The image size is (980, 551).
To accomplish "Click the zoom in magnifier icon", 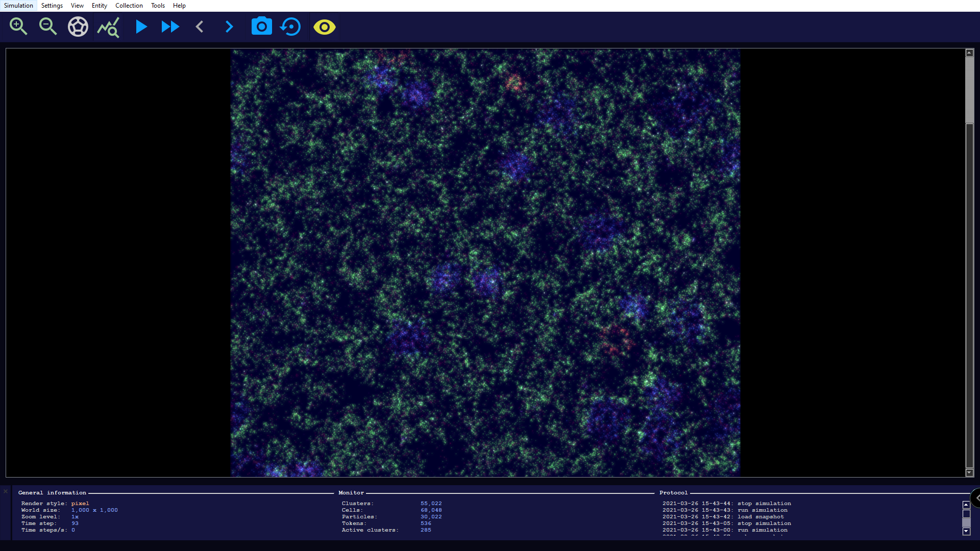I will (18, 27).
